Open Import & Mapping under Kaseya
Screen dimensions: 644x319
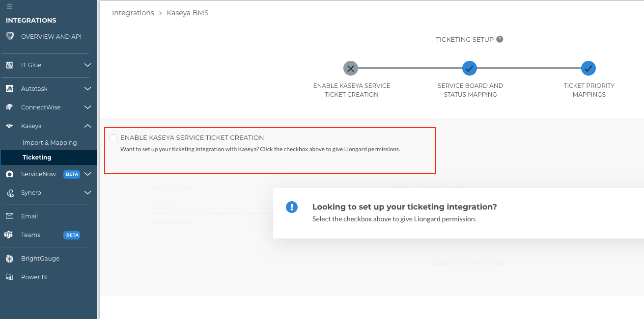tap(50, 143)
